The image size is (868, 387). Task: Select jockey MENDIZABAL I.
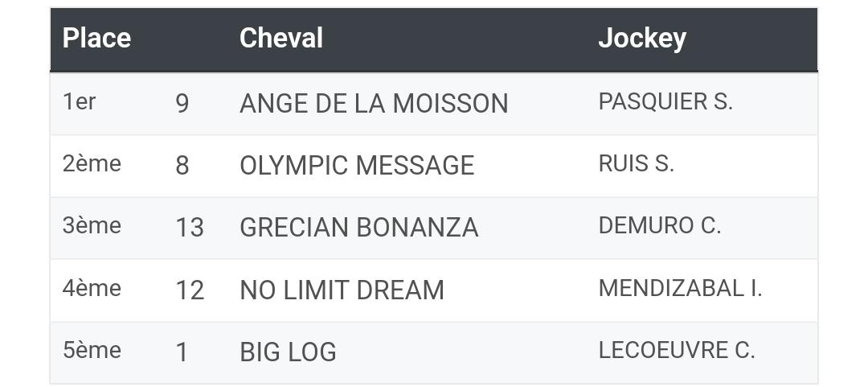tap(681, 288)
